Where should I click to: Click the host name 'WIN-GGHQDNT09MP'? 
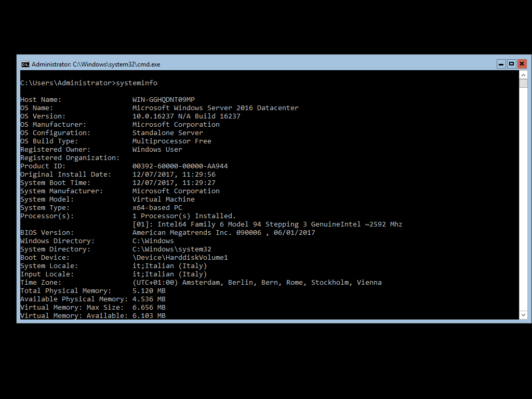pyautogui.click(x=164, y=100)
